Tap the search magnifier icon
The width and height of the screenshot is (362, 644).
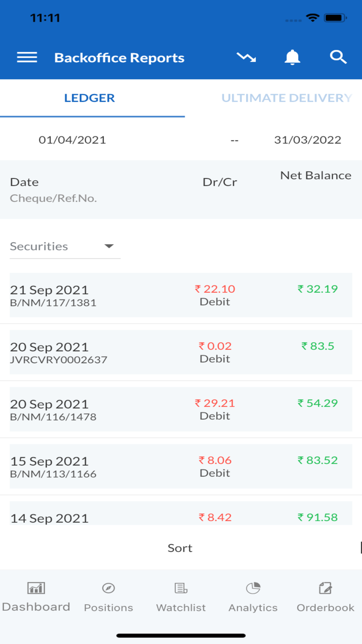(338, 57)
